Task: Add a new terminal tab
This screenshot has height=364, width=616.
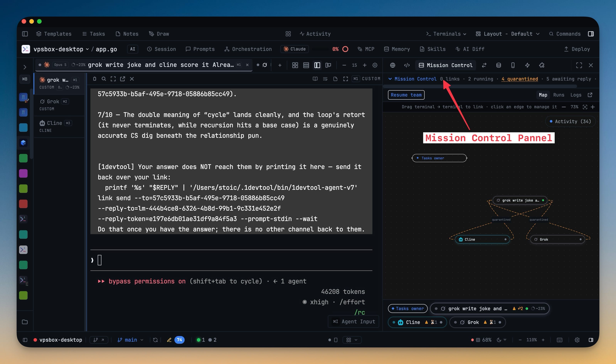Action: (280, 65)
